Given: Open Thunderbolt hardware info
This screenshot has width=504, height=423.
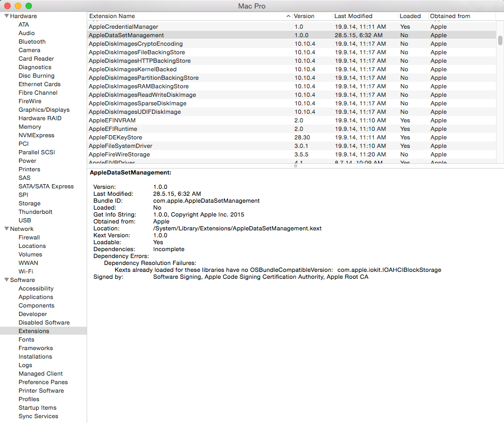Looking at the screenshot, I should pyautogui.click(x=36, y=212).
